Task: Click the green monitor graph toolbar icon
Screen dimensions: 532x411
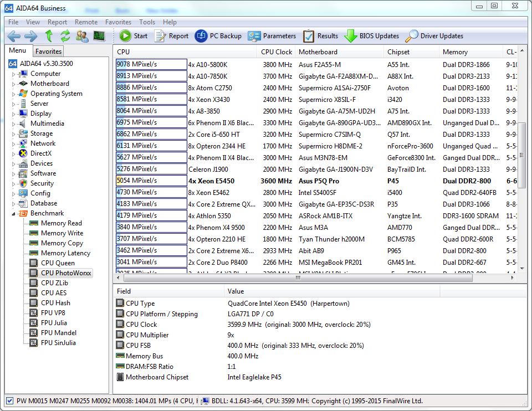Action: (x=99, y=36)
